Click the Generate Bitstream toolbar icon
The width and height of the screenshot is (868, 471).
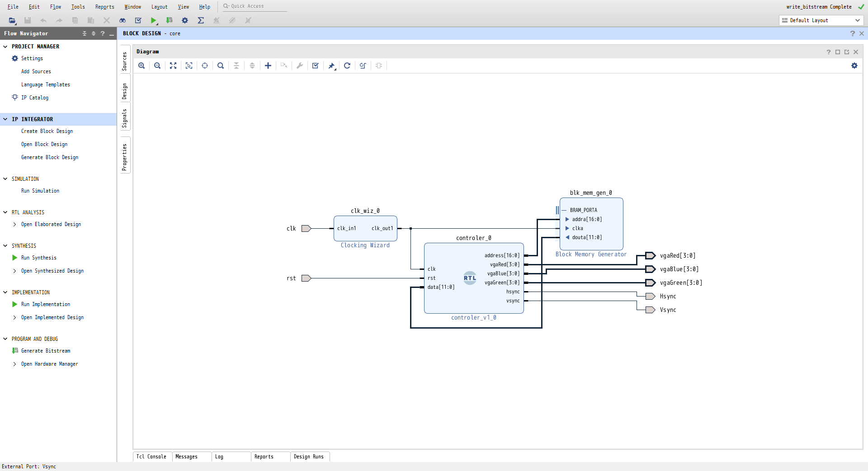point(169,20)
